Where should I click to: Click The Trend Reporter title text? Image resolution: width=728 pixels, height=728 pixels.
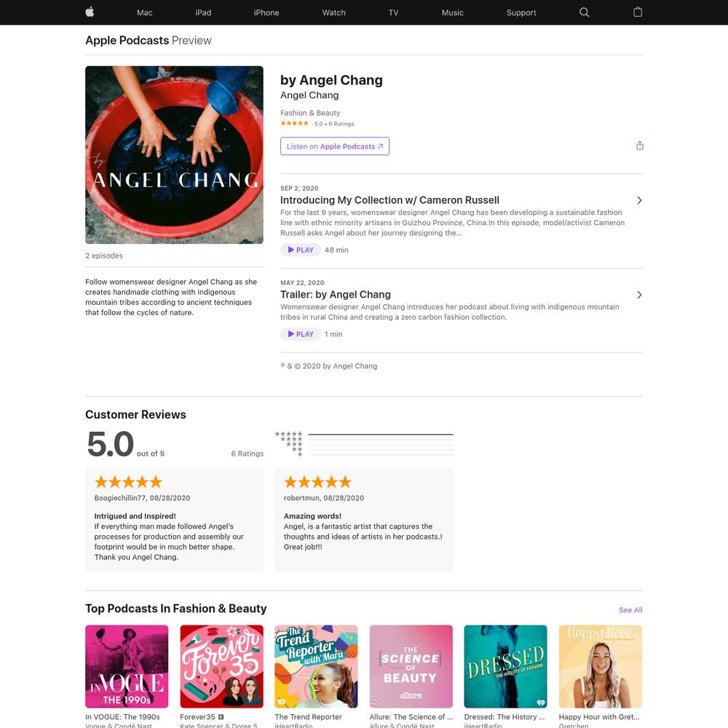(308, 717)
